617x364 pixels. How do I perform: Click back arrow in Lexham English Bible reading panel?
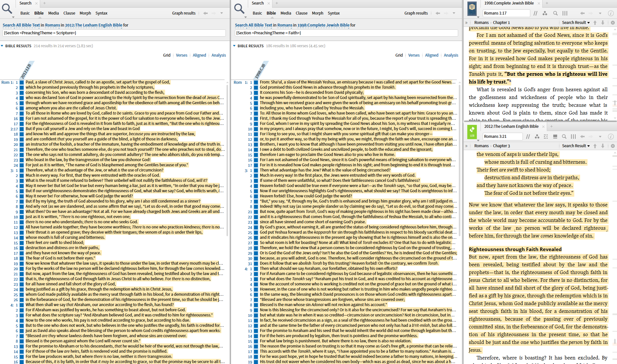582,137
